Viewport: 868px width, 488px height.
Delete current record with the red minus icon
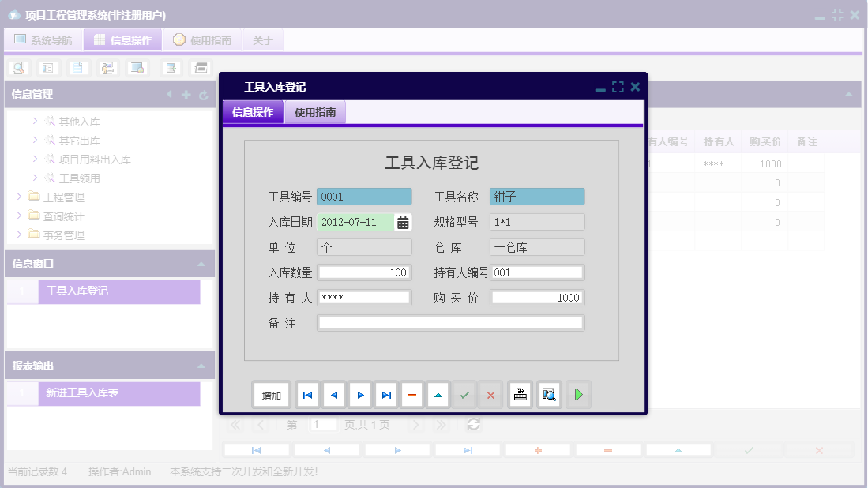coord(412,394)
